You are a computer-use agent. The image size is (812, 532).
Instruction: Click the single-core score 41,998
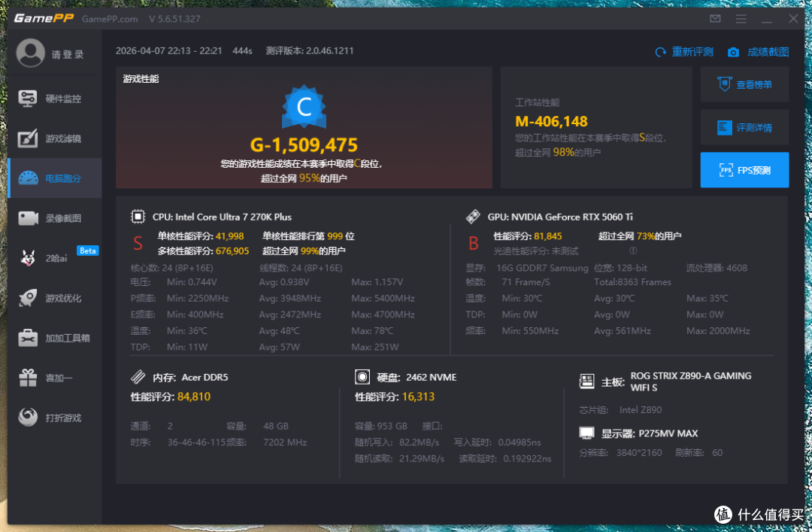click(x=229, y=236)
